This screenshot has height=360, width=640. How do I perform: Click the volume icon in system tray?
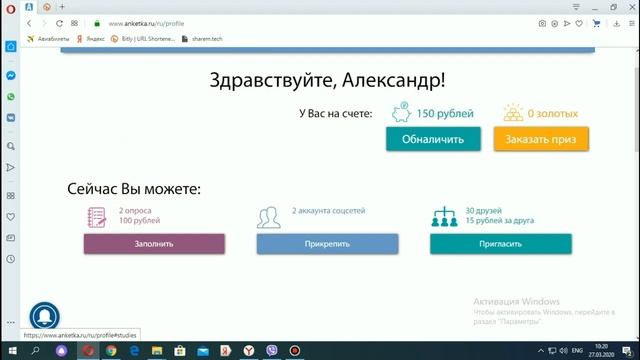coord(564,351)
